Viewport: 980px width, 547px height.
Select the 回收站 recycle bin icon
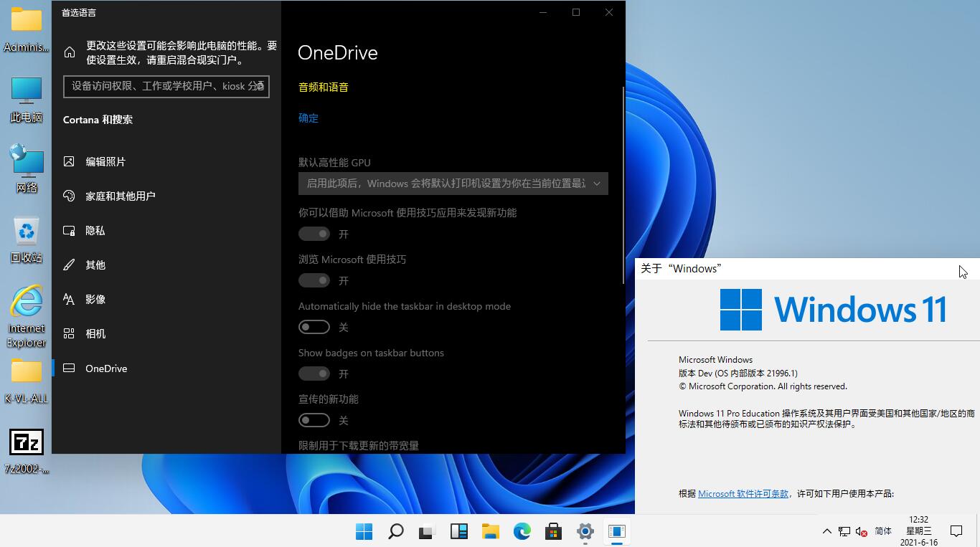pyautogui.click(x=27, y=240)
